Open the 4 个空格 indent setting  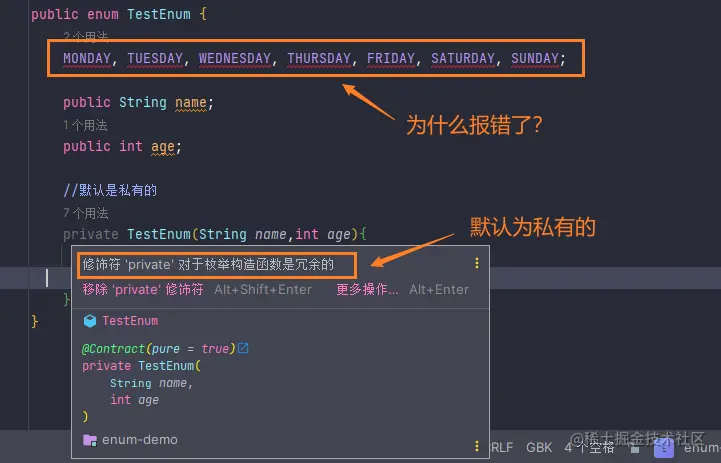pyautogui.click(x=589, y=447)
